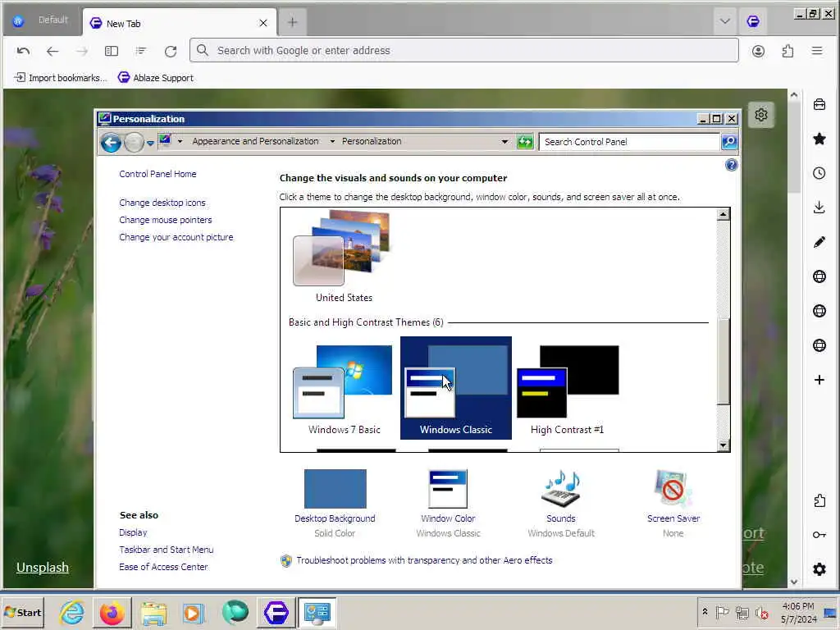
Task: Click the Personalization breadcrumb item
Action: [372, 141]
